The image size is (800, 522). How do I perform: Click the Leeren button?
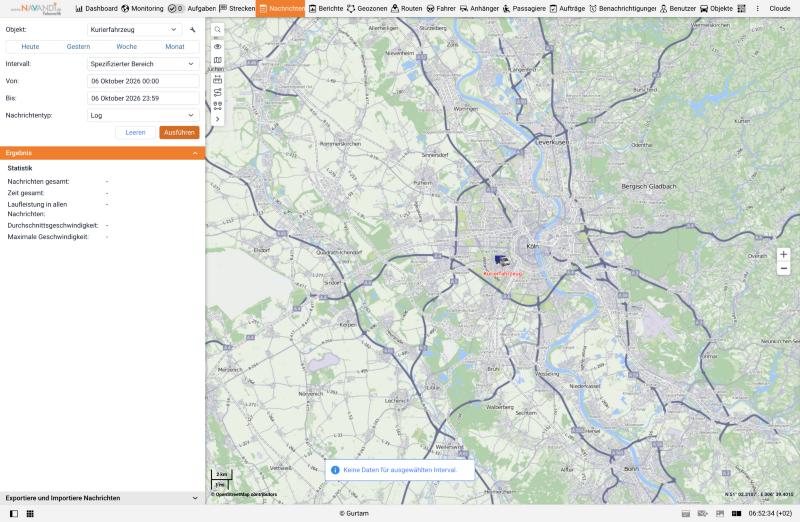(135, 133)
